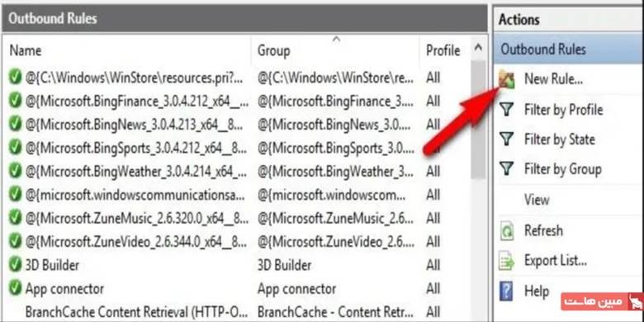Open Filter by Group action
644x322 pixels.
563,169
